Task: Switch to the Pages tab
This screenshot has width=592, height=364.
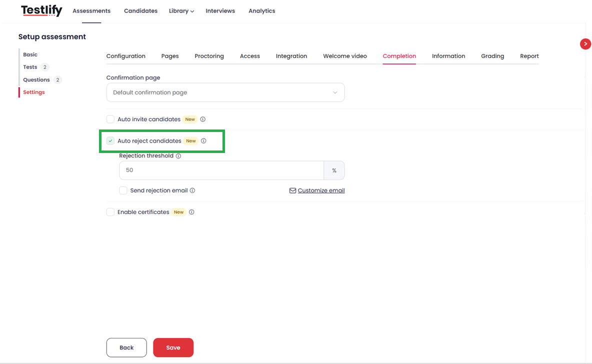Action: (x=170, y=56)
